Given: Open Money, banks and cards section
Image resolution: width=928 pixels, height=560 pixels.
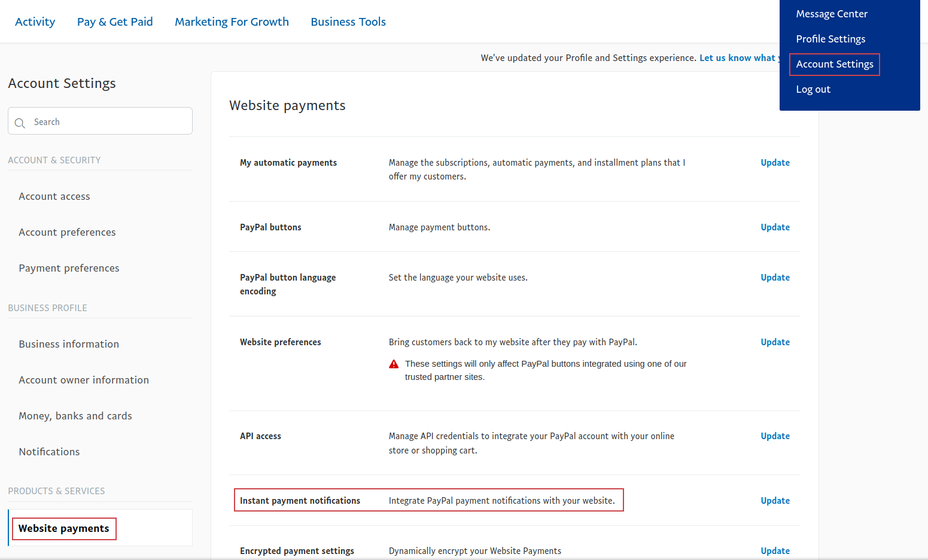Looking at the screenshot, I should [x=75, y=416].
